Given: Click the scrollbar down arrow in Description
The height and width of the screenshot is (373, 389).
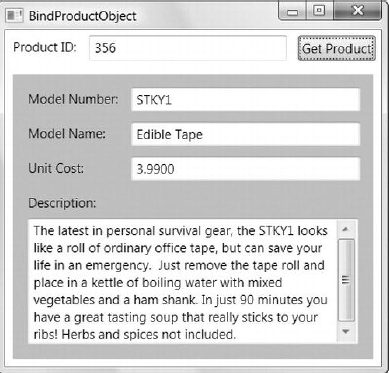Looking at the screenshot, I should pos(346,331).
